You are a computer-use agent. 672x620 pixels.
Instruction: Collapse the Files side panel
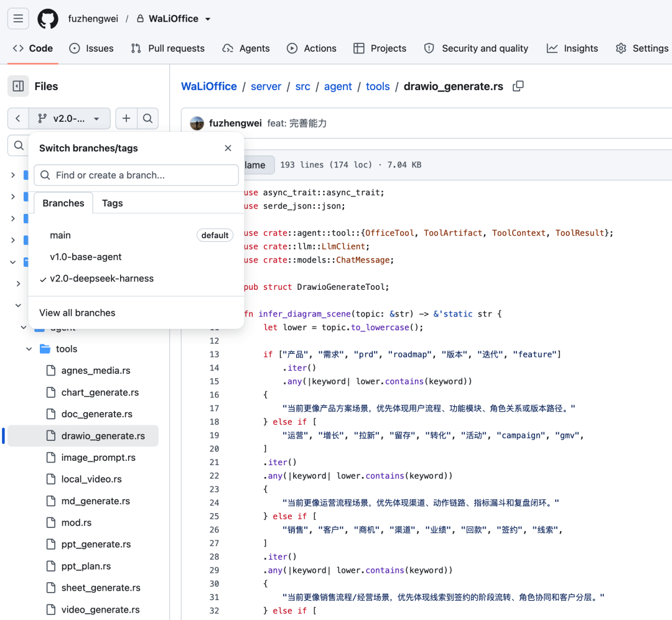[x=18, y=86]
